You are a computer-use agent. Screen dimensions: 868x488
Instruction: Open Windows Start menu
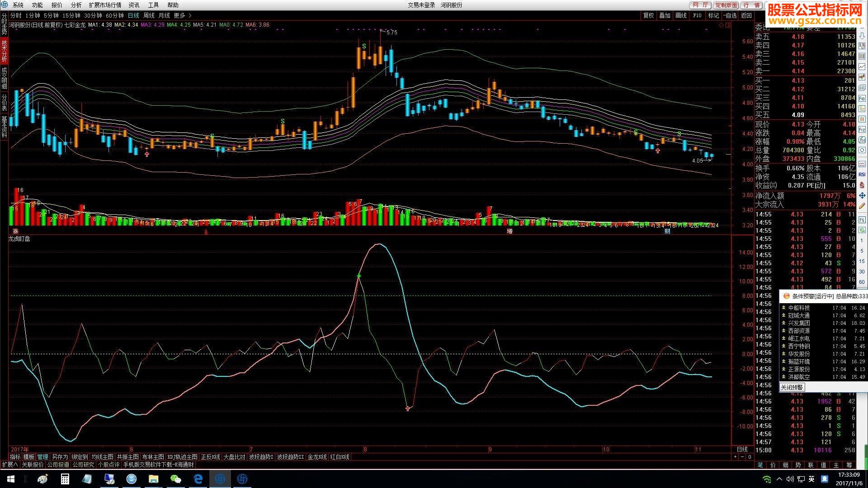point(11,479)
